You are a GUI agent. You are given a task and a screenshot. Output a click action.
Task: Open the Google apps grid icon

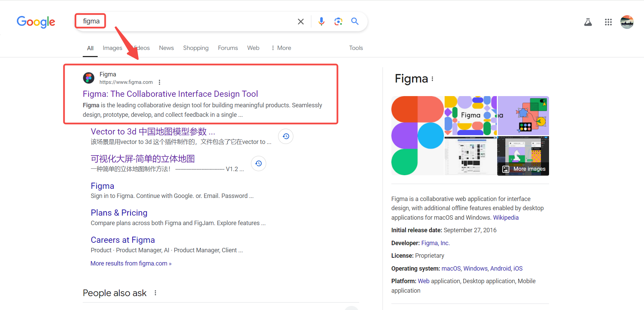[x=608, y=22]
